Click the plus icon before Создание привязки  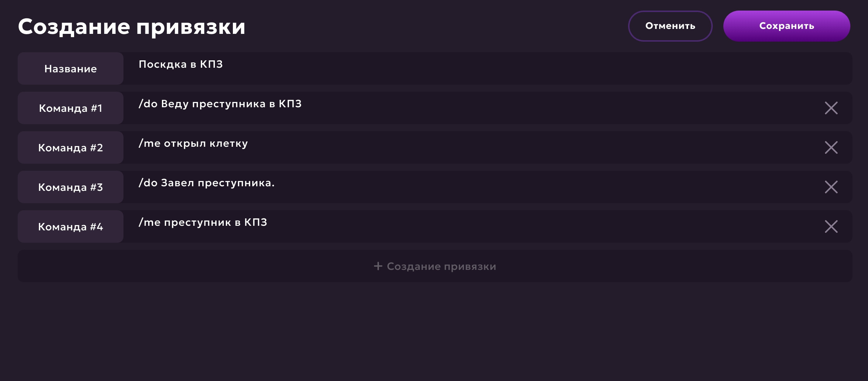coord(378,266)
